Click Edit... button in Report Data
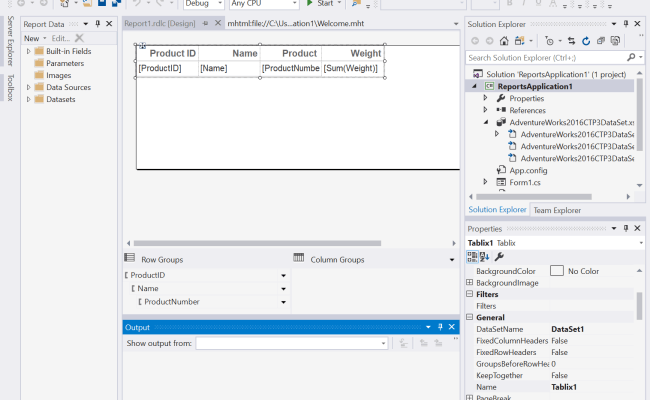 [61, 38]
